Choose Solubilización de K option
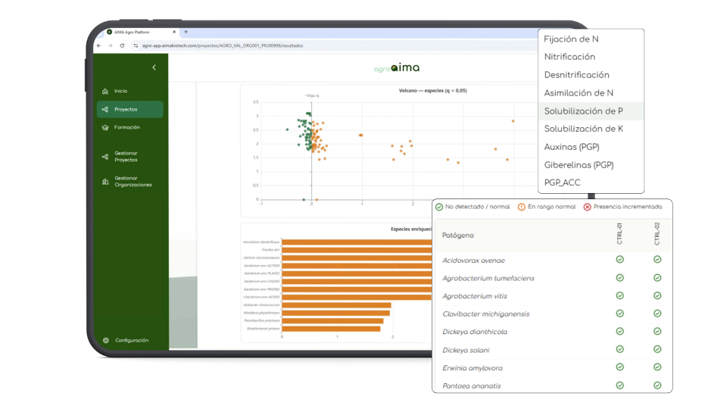This screenshot has height=409, width=727. (591, 129)
